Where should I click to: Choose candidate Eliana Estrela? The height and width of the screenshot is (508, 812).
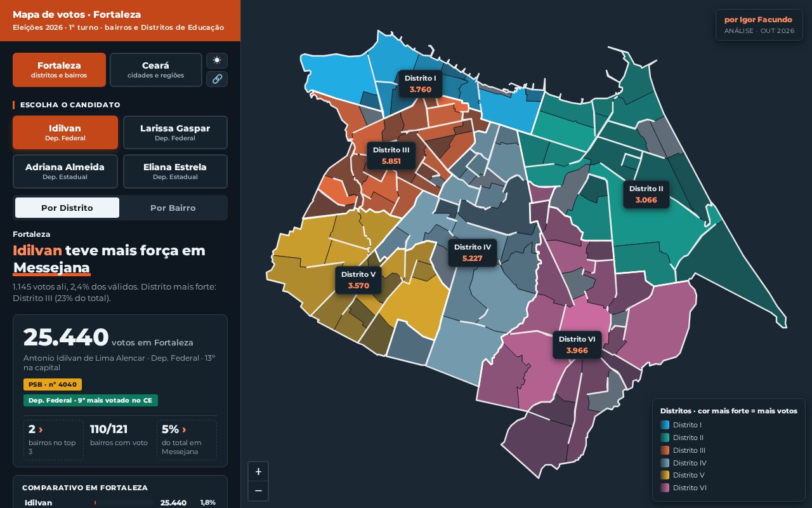coord(175,171)
